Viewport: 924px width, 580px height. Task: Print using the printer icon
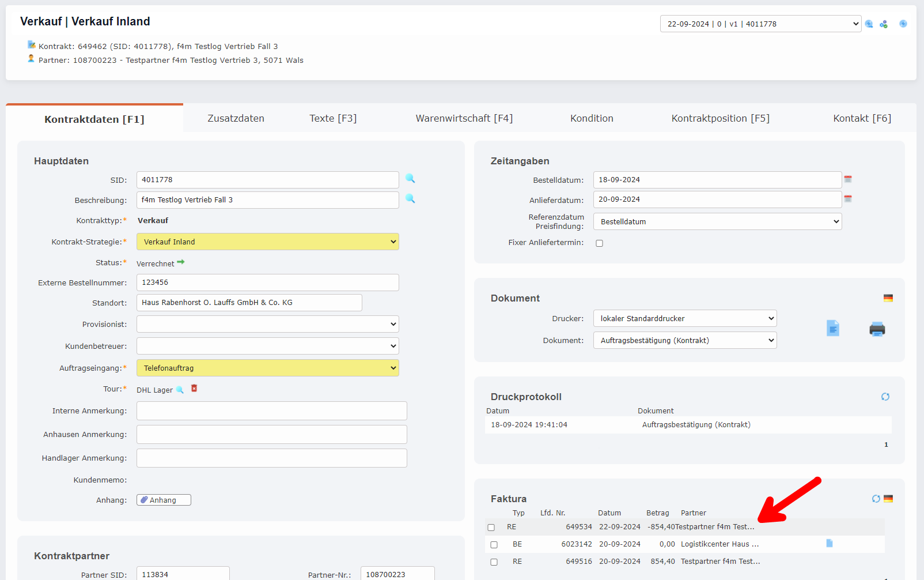coord(877,329)
